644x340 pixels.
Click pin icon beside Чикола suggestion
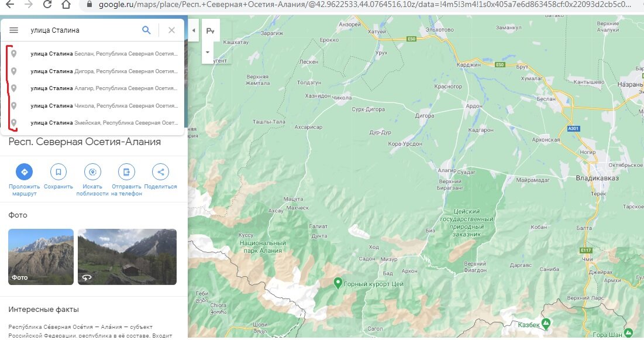pyautogui.click(x=13, y=106)
